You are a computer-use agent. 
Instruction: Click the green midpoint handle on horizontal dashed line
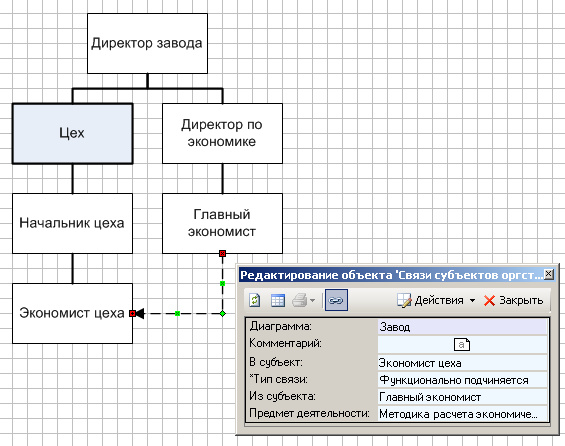coord(177,313)
